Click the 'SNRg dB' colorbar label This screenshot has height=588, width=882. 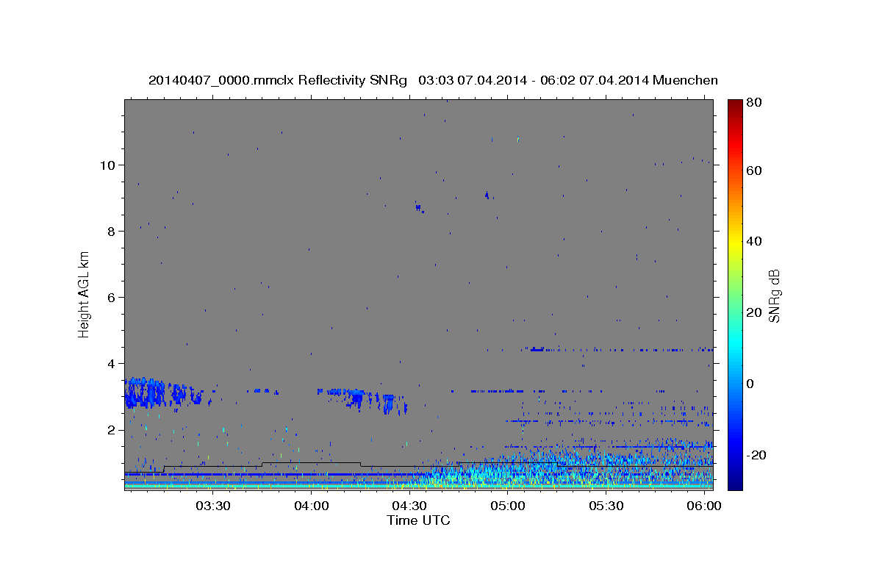tap(773, 295)
